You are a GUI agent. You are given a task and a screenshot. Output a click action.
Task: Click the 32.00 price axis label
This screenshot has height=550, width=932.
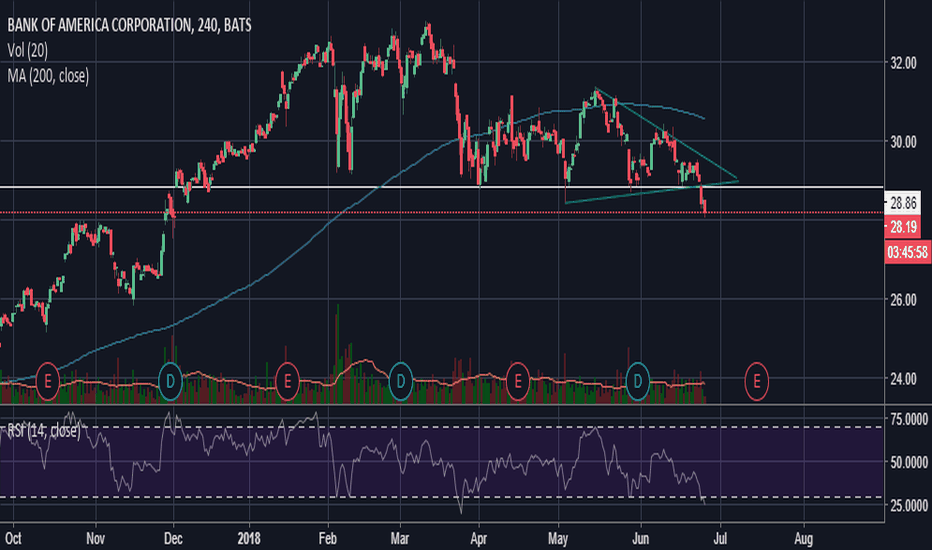tap(903, 64)
